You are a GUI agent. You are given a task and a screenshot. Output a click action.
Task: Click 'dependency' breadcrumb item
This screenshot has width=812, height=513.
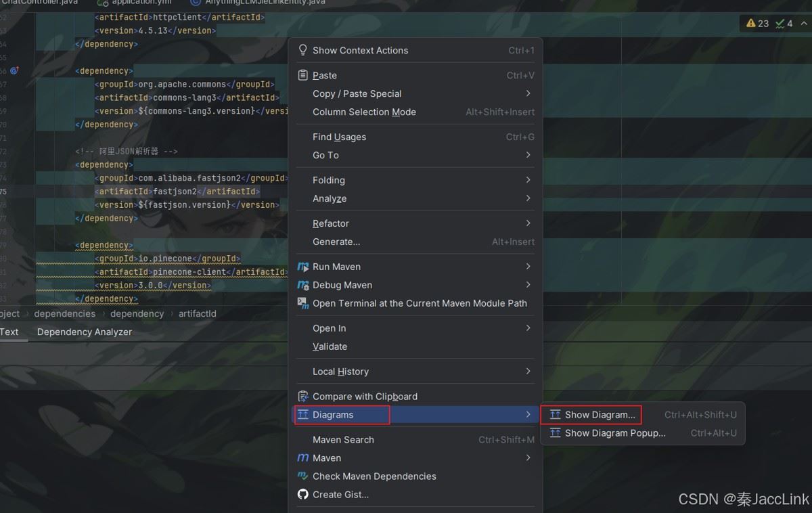coord(137,313)
